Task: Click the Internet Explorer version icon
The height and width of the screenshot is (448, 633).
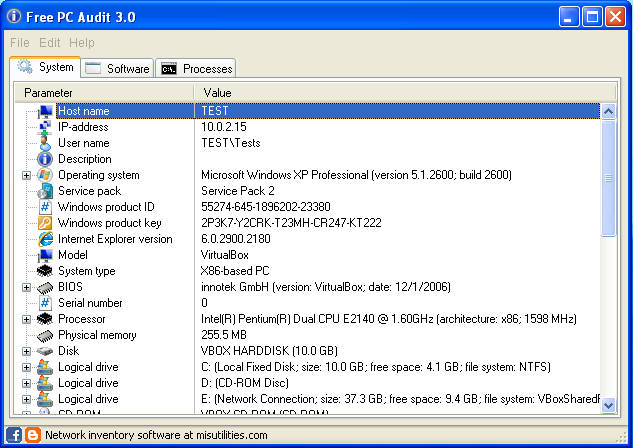Action: point(45,239)
